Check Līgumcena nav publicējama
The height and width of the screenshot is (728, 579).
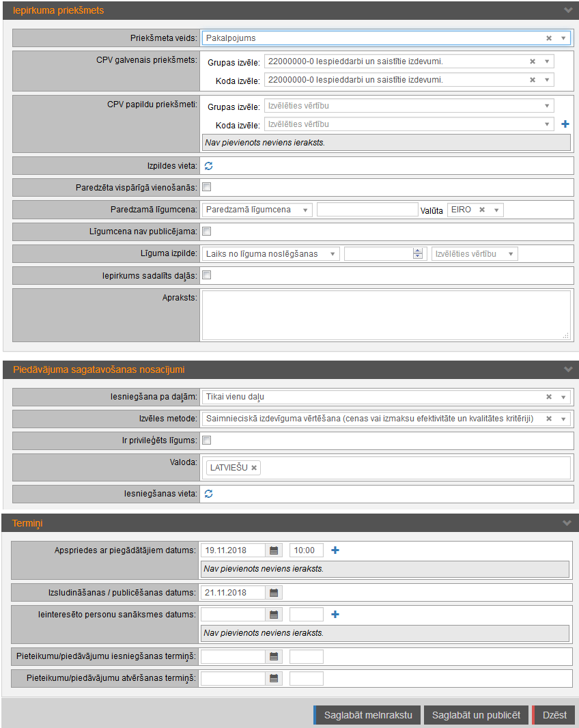[x=207, y=232]
